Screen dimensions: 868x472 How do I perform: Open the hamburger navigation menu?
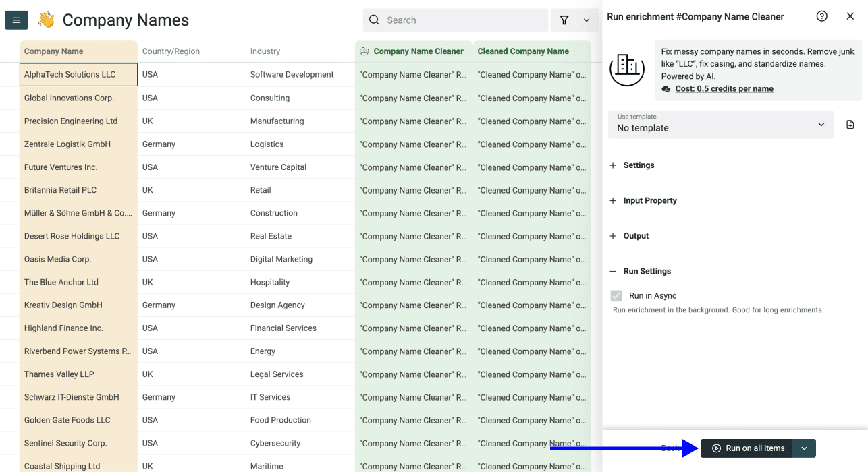click(16, 20)
